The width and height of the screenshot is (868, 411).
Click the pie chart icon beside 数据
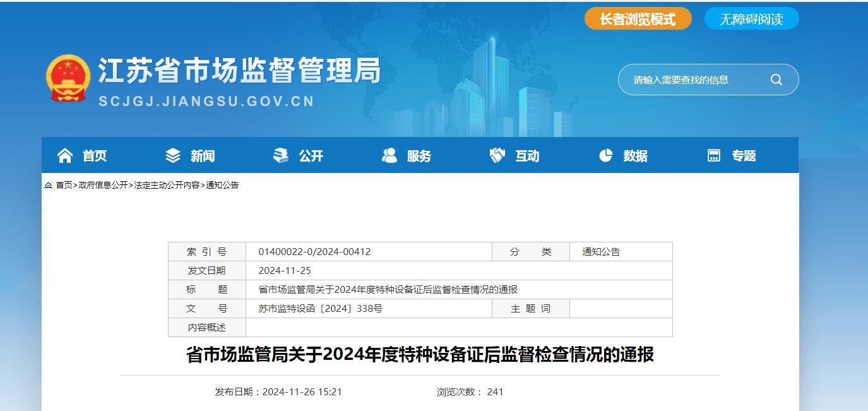coord(605,155)
